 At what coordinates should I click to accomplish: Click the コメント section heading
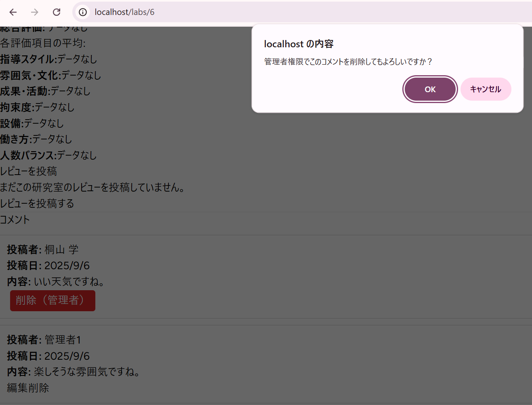tap(15, 219)
